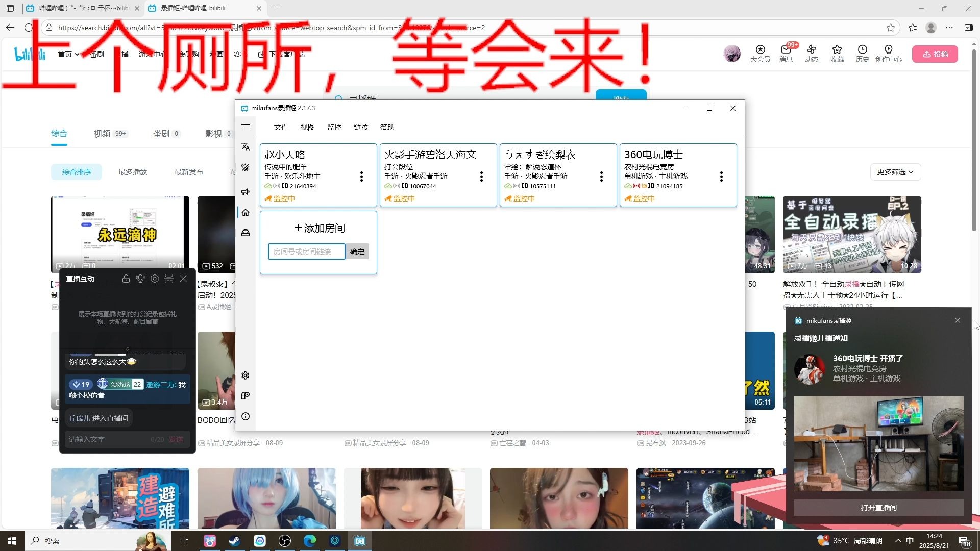Click 打开直播间 in the notification
This screenshot has width=980, height=551.
[879, 508]
